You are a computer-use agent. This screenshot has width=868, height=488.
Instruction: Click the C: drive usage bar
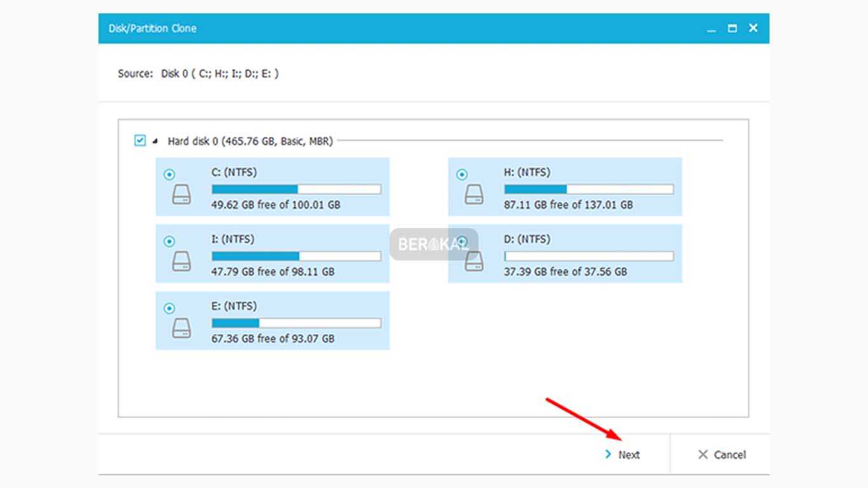click(296, 189)
